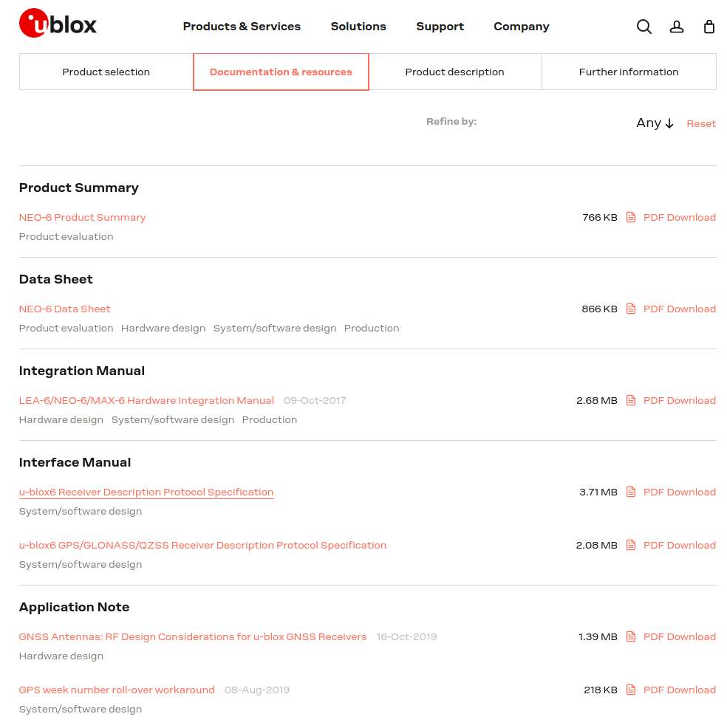Switch to Product selection tab
The width and height of the screenshot is (727, 728).
pos(106,72)
